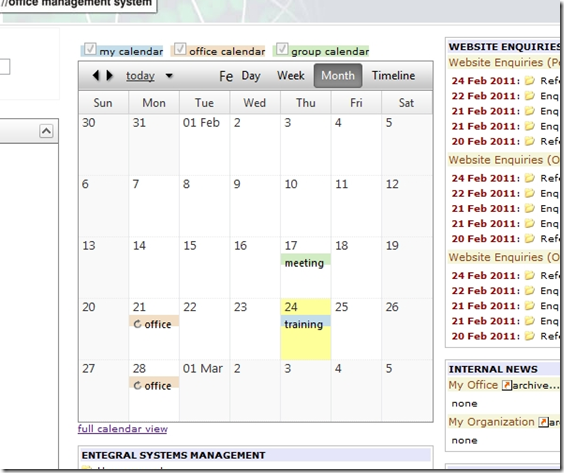Select Day view tab
The image size is (564, 473).
click(251, 76)
